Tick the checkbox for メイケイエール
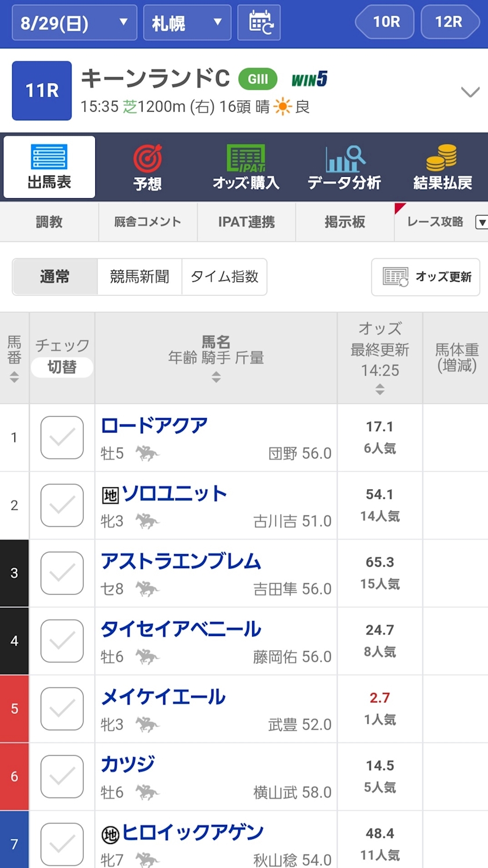488x868 pixels. click(62, 709)
